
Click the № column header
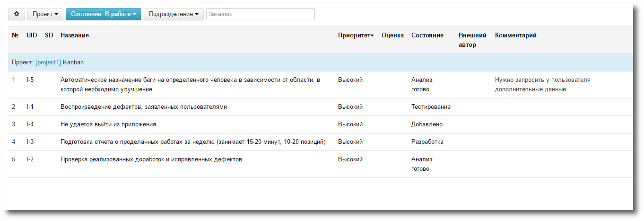(x=15, y=35)
